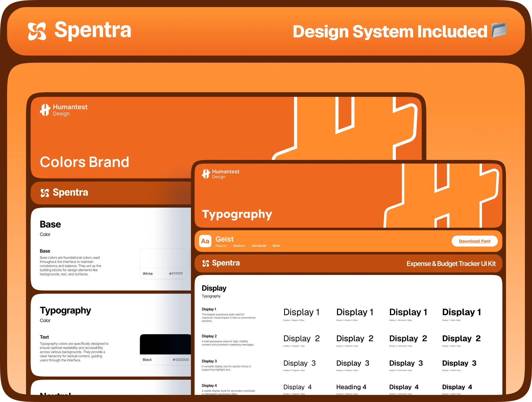Screen dimensions: 532x402
Task: Click Humantest logo icon in Typography header
Action: pyautogui.click(x=206, y=174)
